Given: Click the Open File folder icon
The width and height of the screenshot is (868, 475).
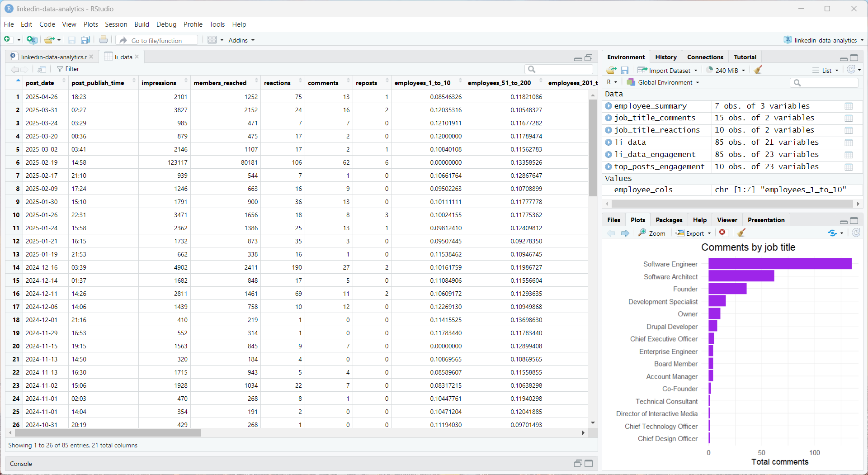Looking at the screenshot, I should [49, 40].
